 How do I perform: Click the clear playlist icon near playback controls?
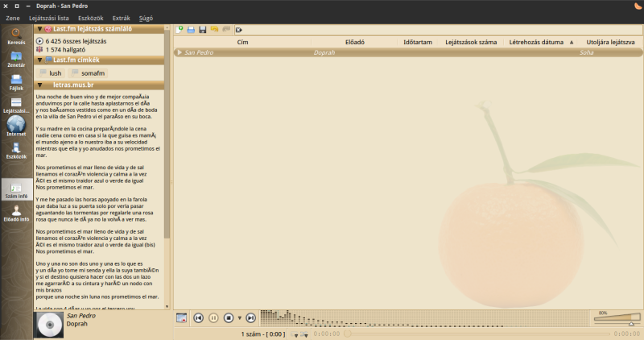coord(182,317)
